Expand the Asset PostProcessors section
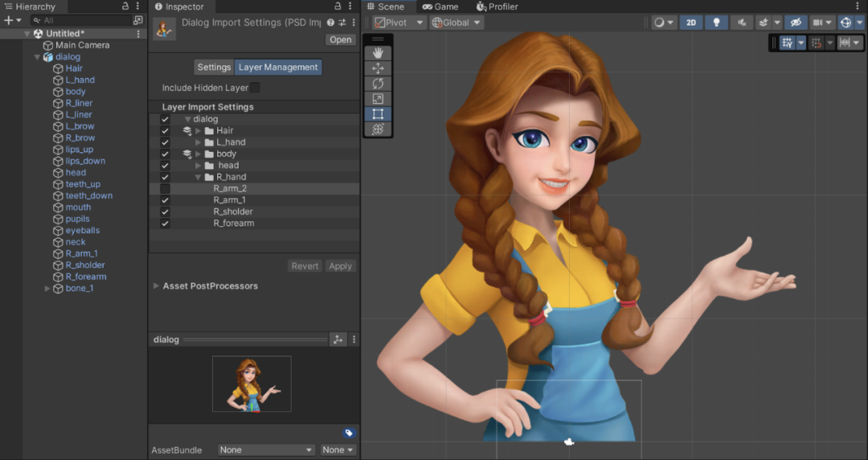This screenshot has width=868, height=460. pyautogui.click(x=156, y=286)
